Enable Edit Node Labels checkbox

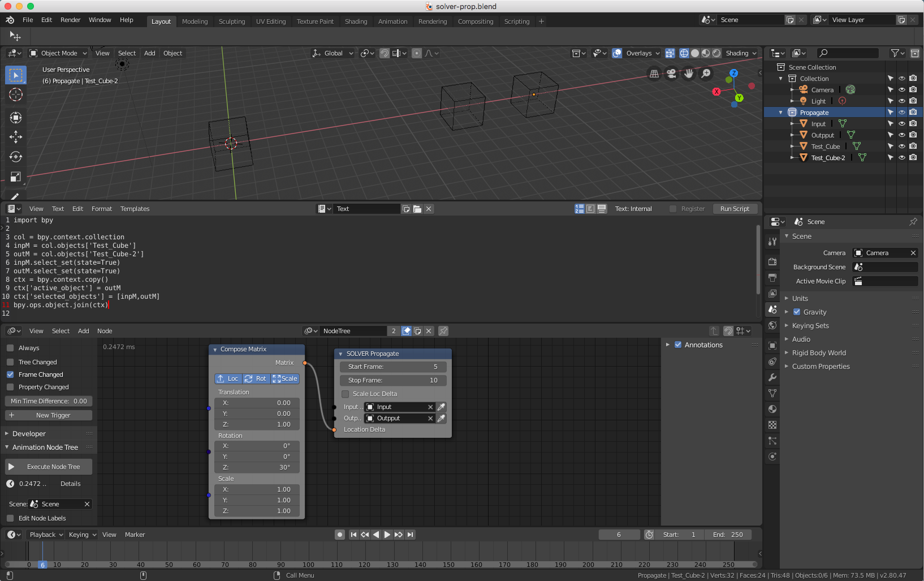click(x=10, y=518)
